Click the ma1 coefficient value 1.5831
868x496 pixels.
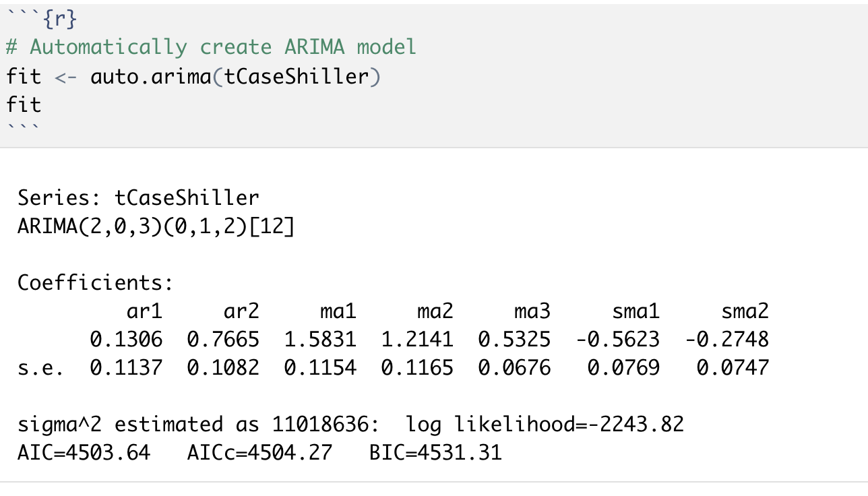coord(319,339)
